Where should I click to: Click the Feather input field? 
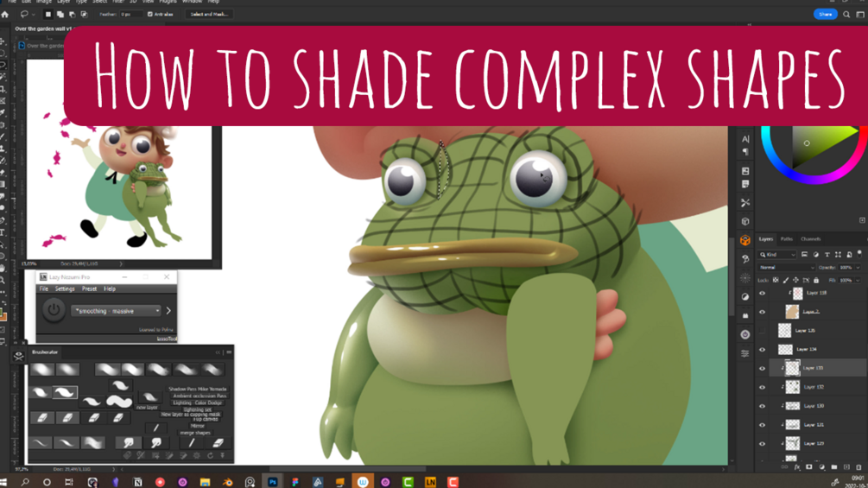(131, 15)
